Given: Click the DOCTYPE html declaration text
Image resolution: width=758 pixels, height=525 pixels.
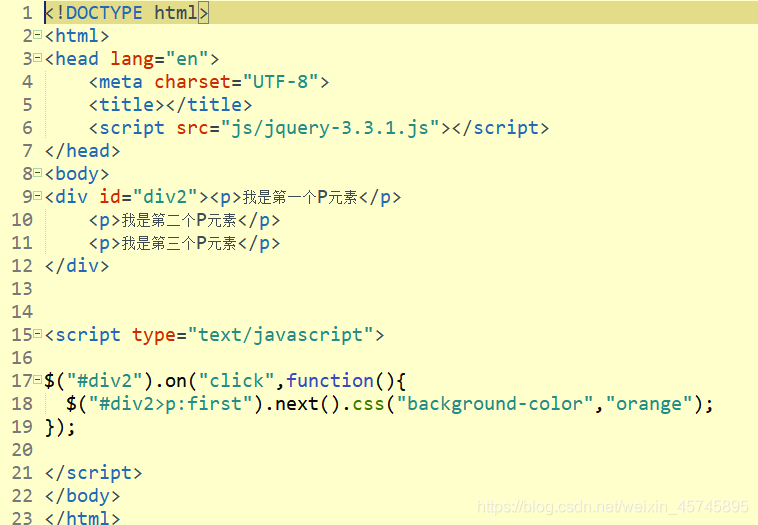Looking at the screenshot, I should point(126,13).
